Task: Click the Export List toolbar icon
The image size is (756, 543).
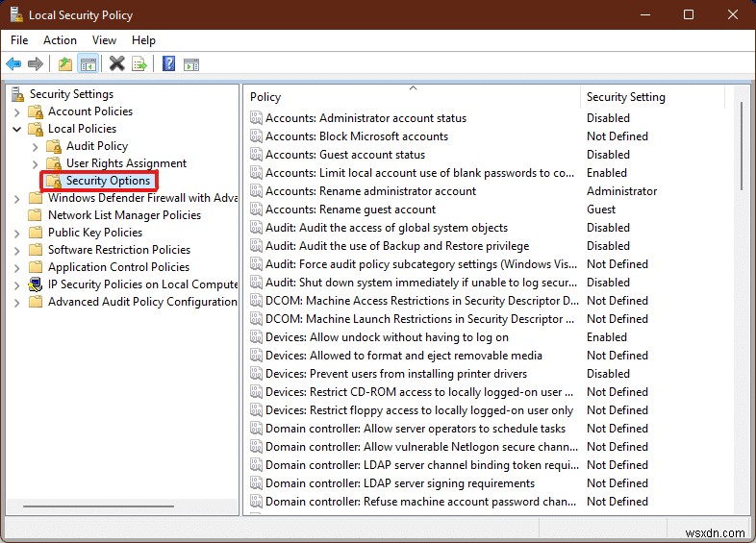Action: click(x=139, y=63)
